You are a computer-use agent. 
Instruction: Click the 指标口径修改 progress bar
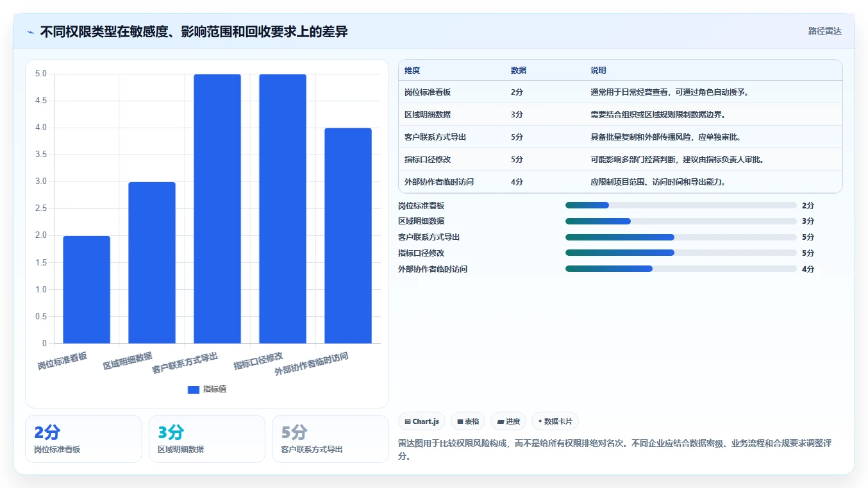[x=681, y=253]
